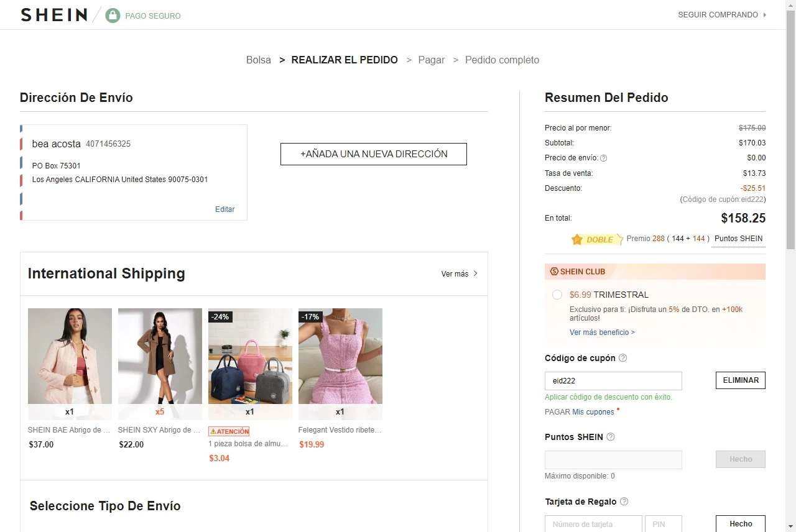Click the $3.04 lunch bag price
The image size is (796, 532).
(x=220, y=459)
